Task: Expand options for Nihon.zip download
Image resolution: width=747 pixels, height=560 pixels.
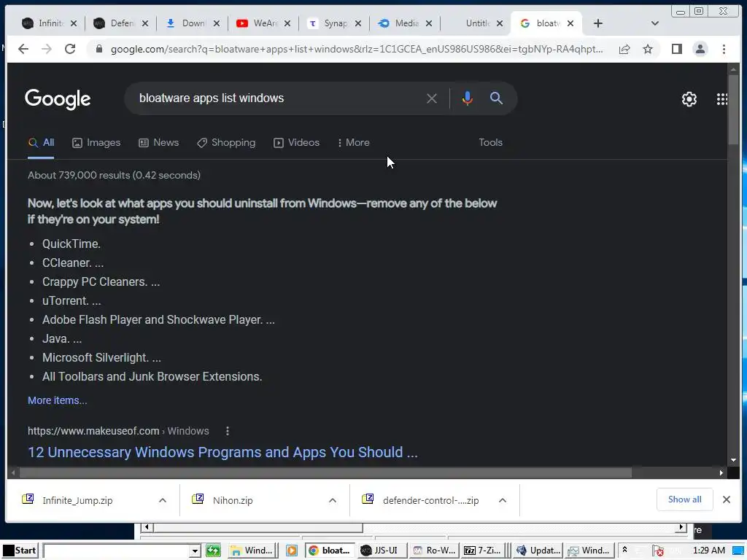Action: pyautogui.click(x=333, y=500)
